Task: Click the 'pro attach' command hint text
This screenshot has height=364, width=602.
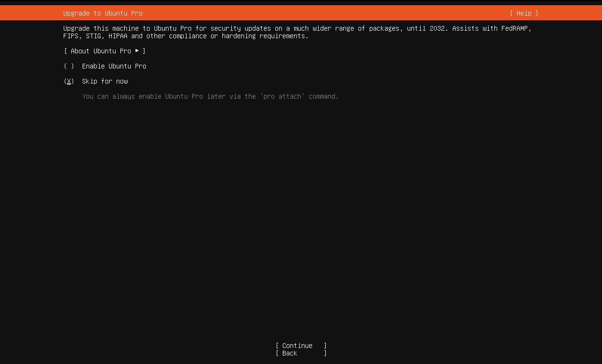Action: point(210,96)
